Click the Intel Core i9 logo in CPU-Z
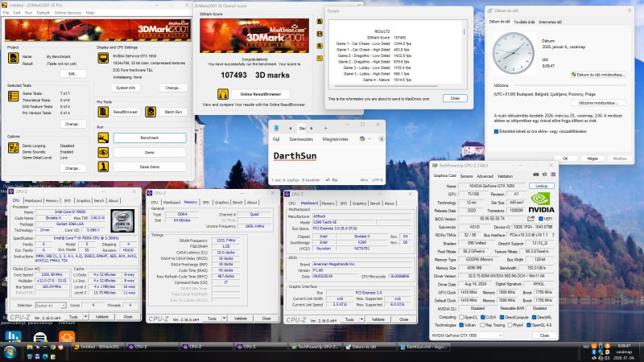The image size is (644, 362). click(x=122, y=221)
